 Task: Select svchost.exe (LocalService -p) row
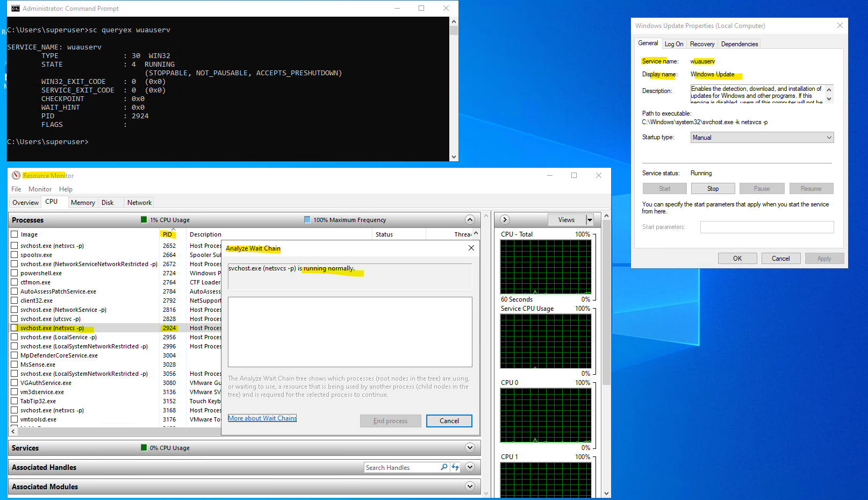(115, 337)
